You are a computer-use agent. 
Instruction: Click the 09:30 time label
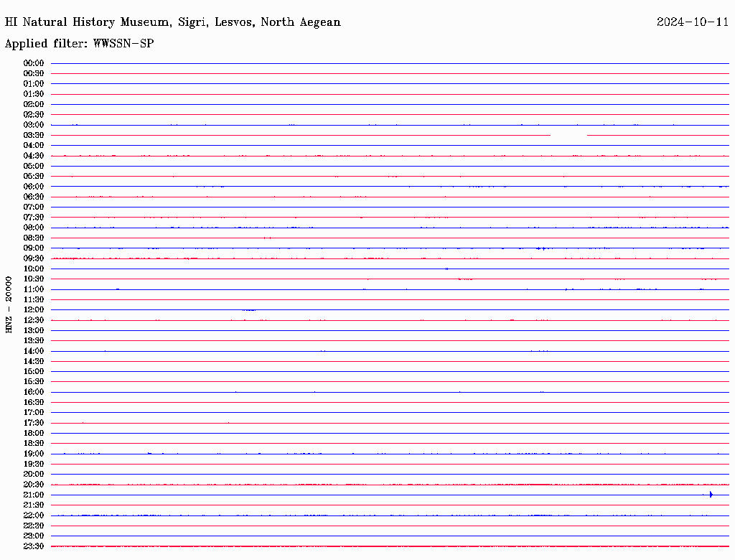34,258
